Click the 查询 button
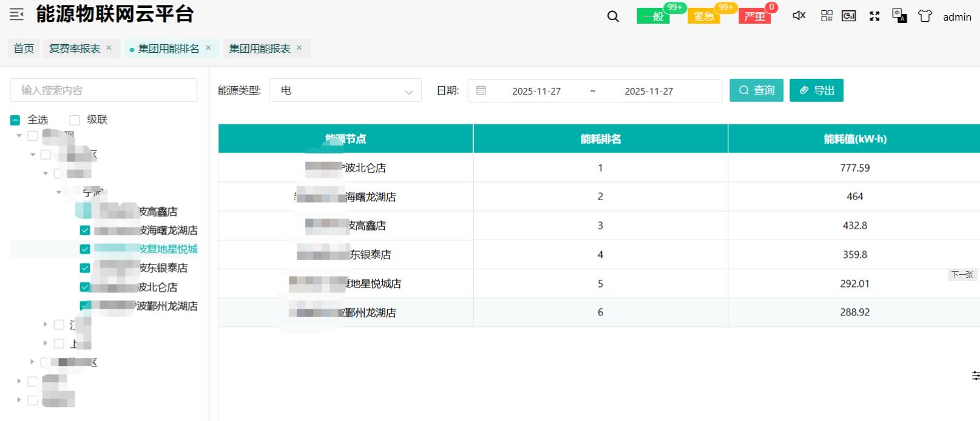Screen dimensions: 980x421 point(756,90)
